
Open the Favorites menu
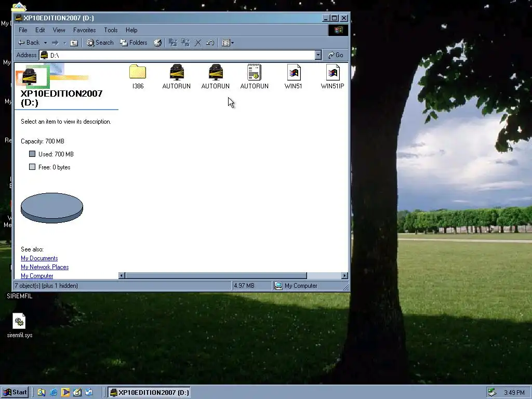click(85, 30)
